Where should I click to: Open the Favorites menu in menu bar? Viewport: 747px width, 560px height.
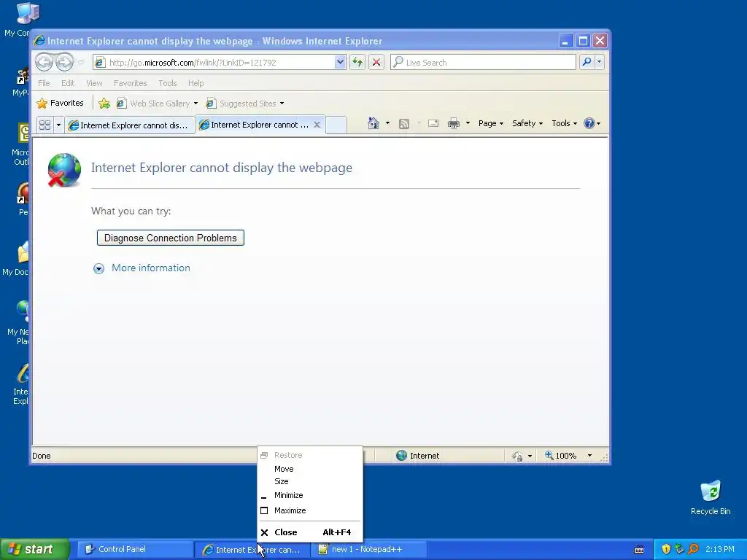130,83
